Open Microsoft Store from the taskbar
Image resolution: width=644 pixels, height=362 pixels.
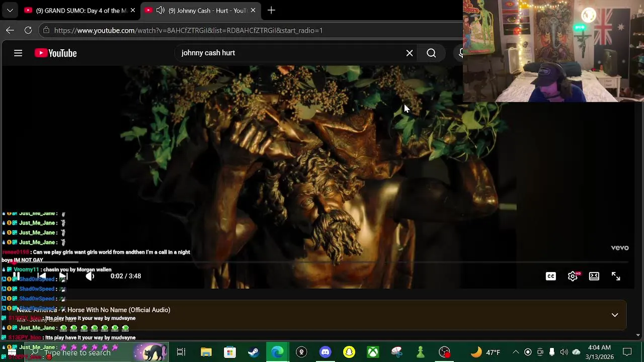pos(230,352)
